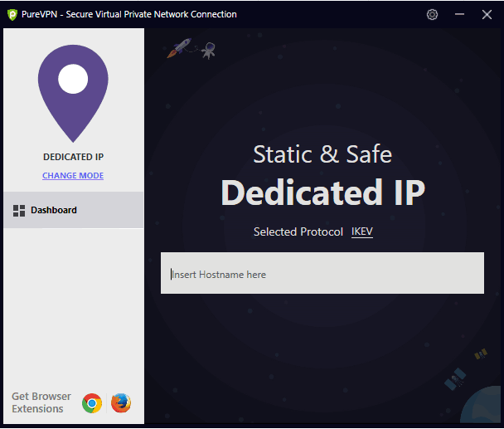Click the purple location pin icon
Screen dimensions: 504x429
coord(73,93)
